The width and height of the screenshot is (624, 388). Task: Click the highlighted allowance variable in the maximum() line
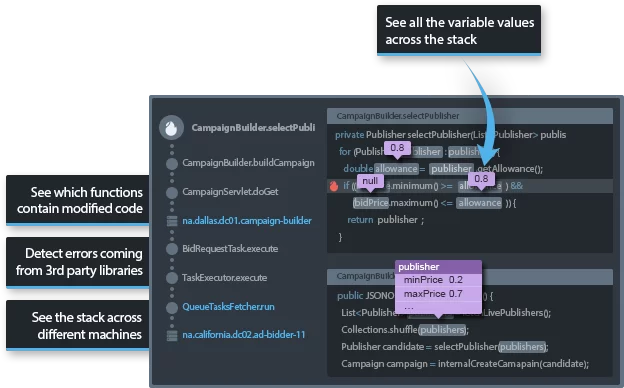click(480, 203)
